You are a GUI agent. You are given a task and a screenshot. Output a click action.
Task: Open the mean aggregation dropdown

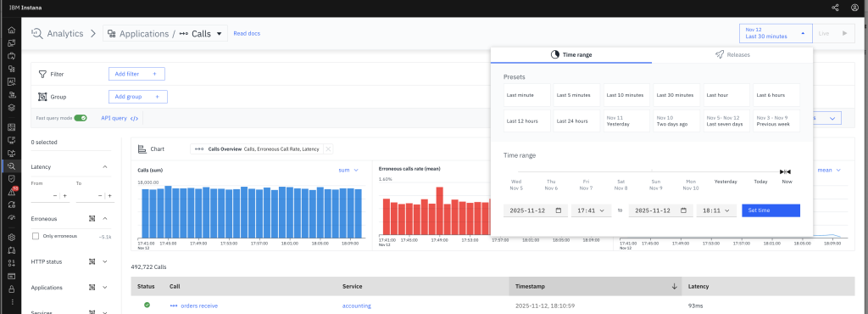point(829,170)
